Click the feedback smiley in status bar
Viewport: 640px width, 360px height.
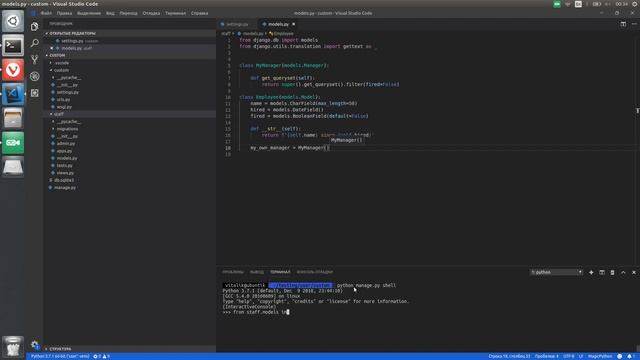coord(620,356)
